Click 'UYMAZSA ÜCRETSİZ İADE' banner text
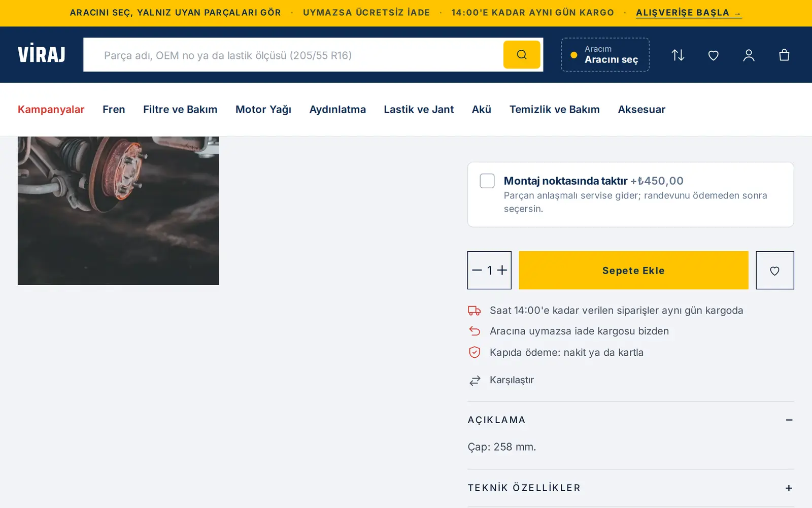 (366, 13)
